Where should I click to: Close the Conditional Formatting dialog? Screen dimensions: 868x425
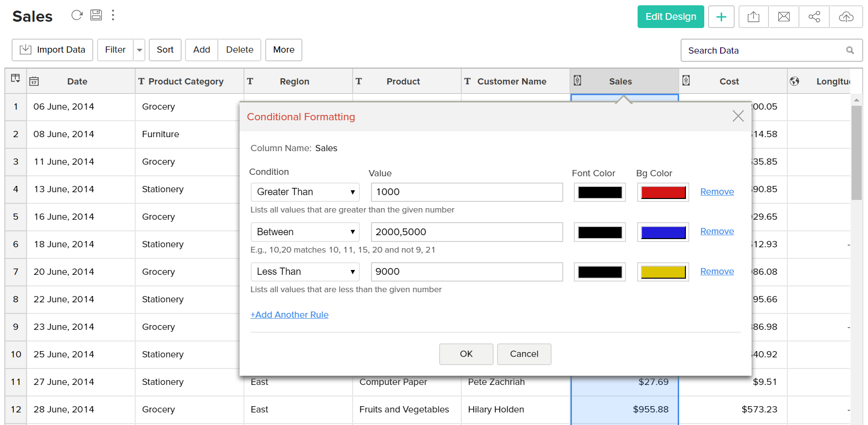pyautogui.click(x=738, y=116)
